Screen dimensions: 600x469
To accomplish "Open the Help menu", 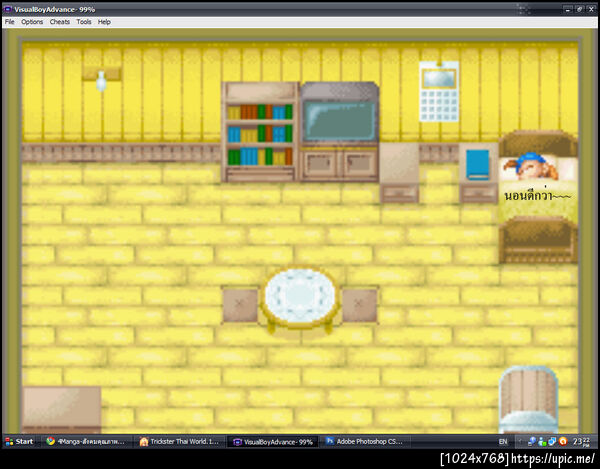I will (x=104, y=22).
